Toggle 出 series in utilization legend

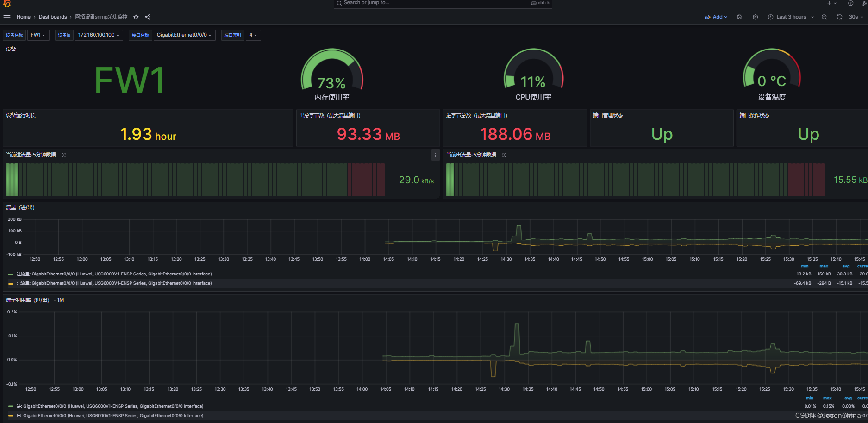pyautogui.click(x=110, y=416)
